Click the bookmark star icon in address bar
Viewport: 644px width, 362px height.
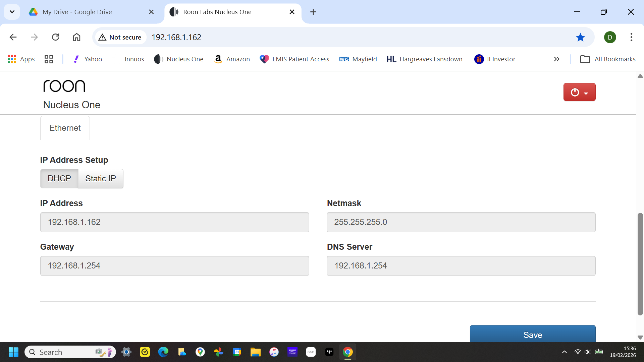point(580,37)
